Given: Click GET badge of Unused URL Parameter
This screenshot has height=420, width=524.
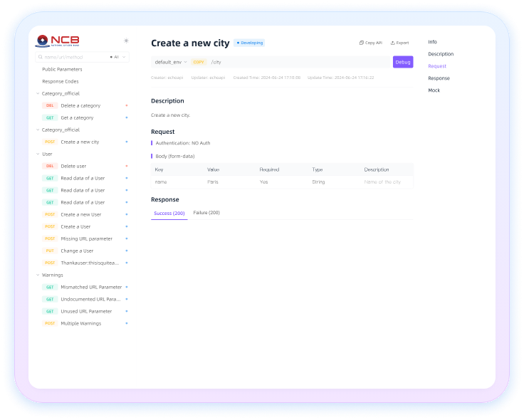Looking at the screenshot, I should 50,311.
